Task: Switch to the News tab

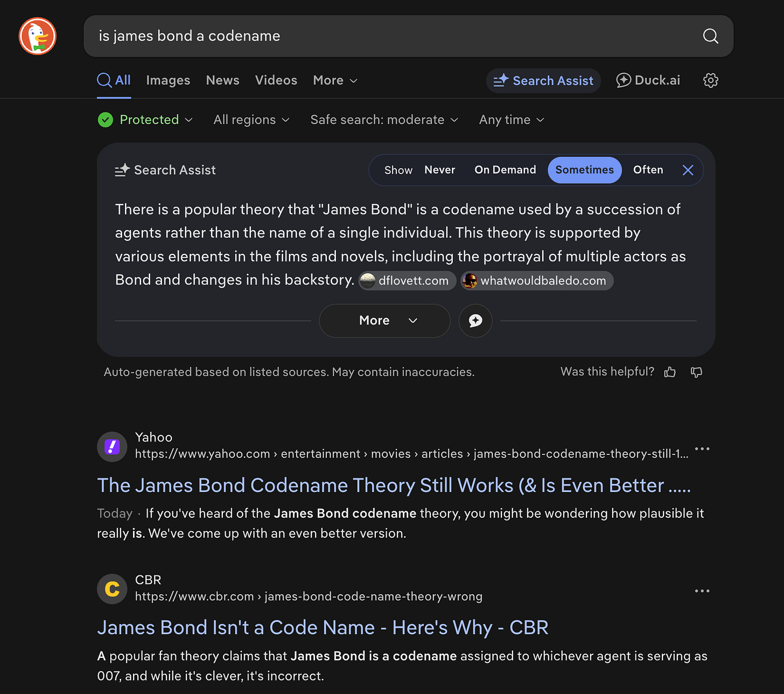Action: pyautogui.click(x=222, y=80)
